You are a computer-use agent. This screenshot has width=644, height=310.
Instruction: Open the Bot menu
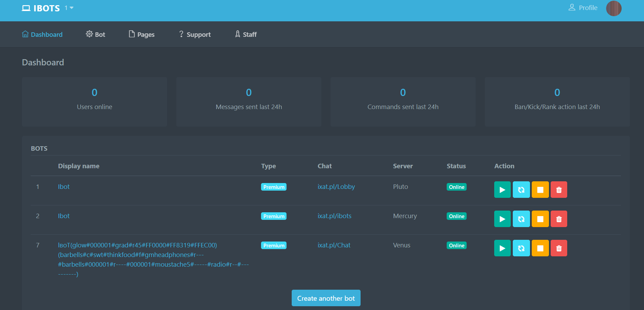click(x=95, y=34)
